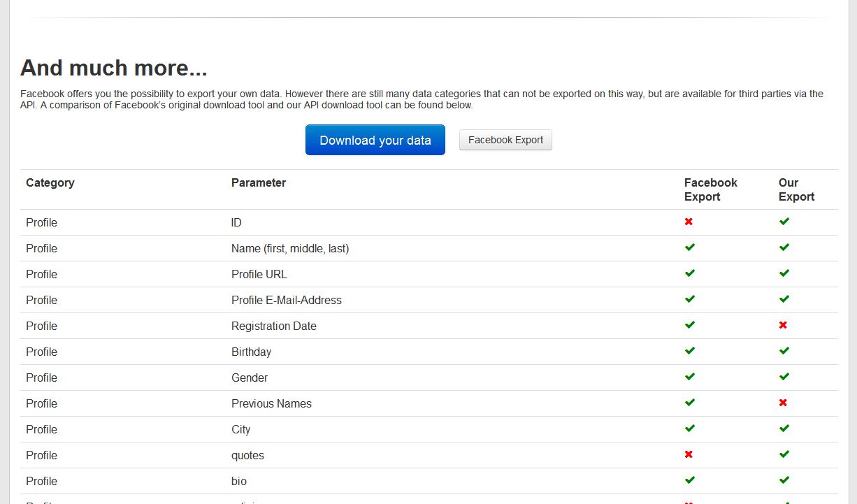Select the quotes parameter cell
Viewport: 857px width, 504px height.
[x=248, y=455]
